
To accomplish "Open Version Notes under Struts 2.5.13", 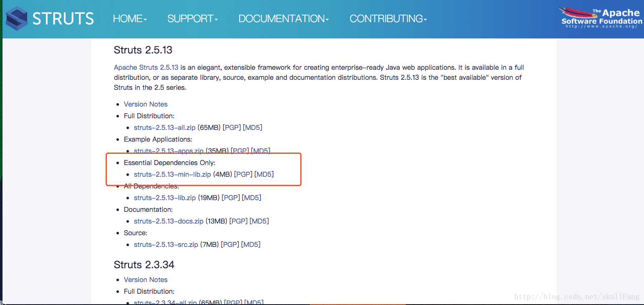I will coord(146,104).
